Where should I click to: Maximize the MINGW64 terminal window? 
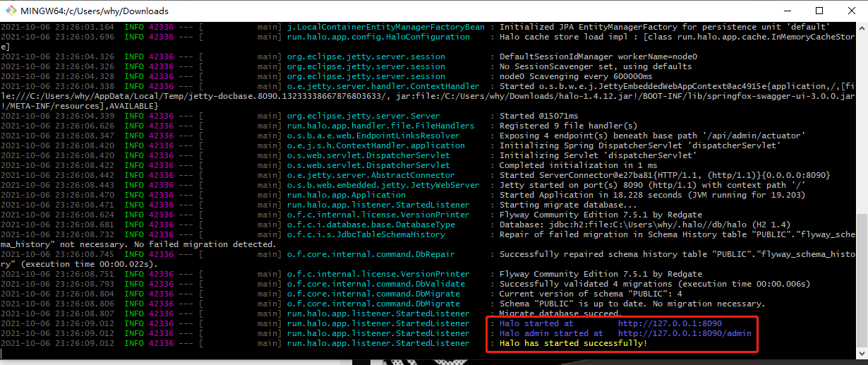pyautogui.click(x=819, y=11)
